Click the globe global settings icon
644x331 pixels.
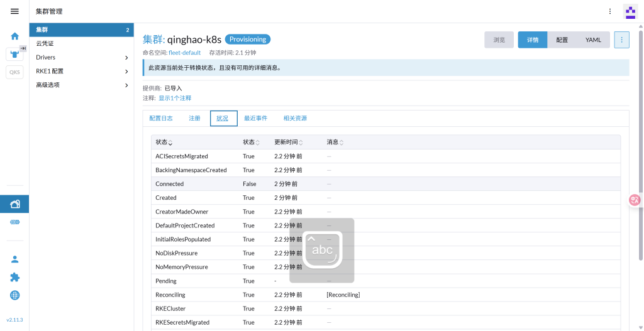[x=14, y=295]
